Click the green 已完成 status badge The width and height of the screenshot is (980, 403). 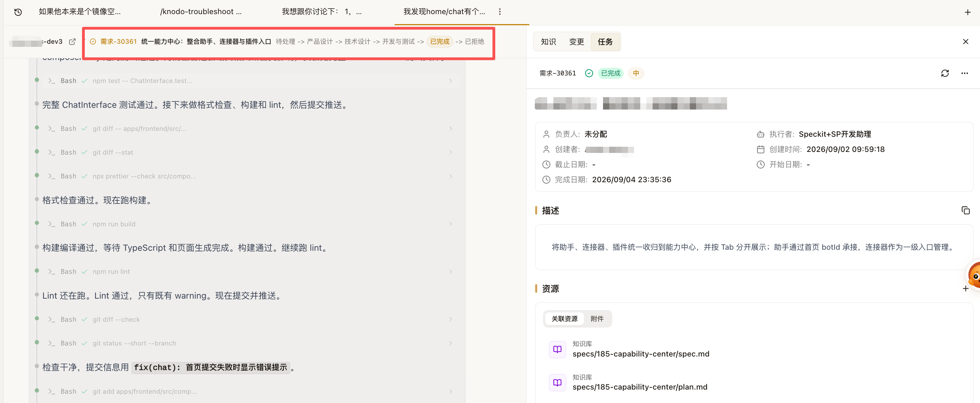[610, 73]
